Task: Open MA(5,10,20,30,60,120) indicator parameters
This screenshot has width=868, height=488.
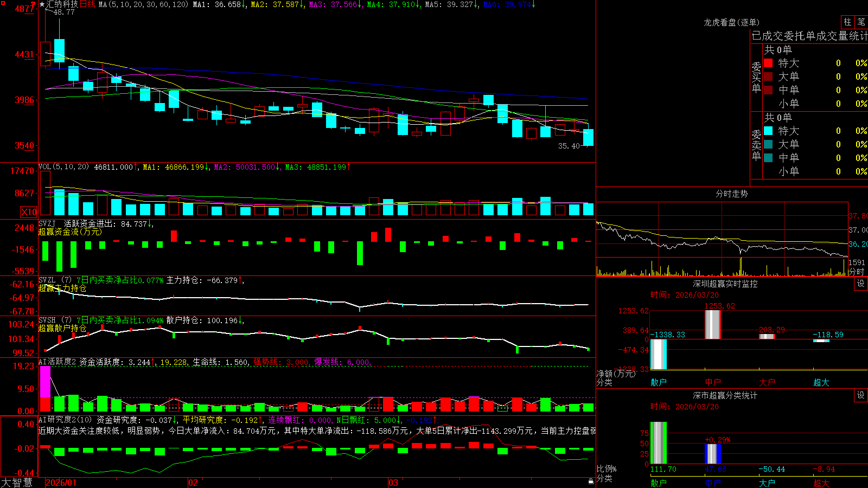Action: [x=143, y=4]
